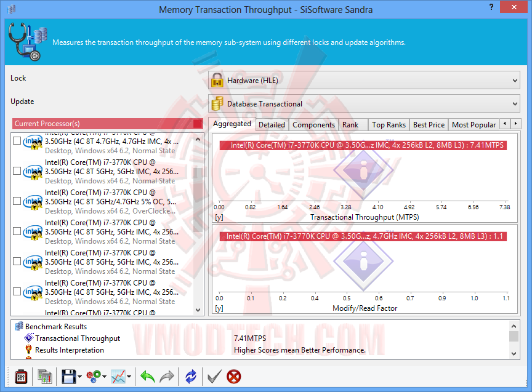
Task: Check the sixth listed processor entry's checkbox
Action: tap(17, 292)
